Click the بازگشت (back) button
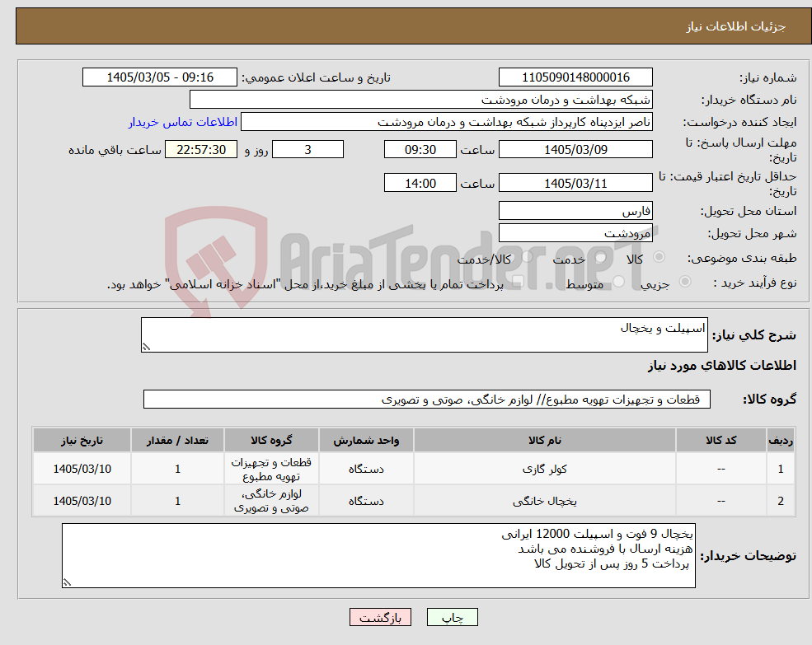The height and width of the screenshot is (645, 812). [380, 617]
